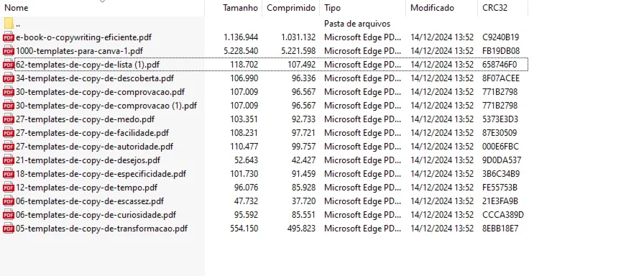
Task: Select file name 18-templates-de-copy-de-especificidade.pdf
Action: click(101, 174)
